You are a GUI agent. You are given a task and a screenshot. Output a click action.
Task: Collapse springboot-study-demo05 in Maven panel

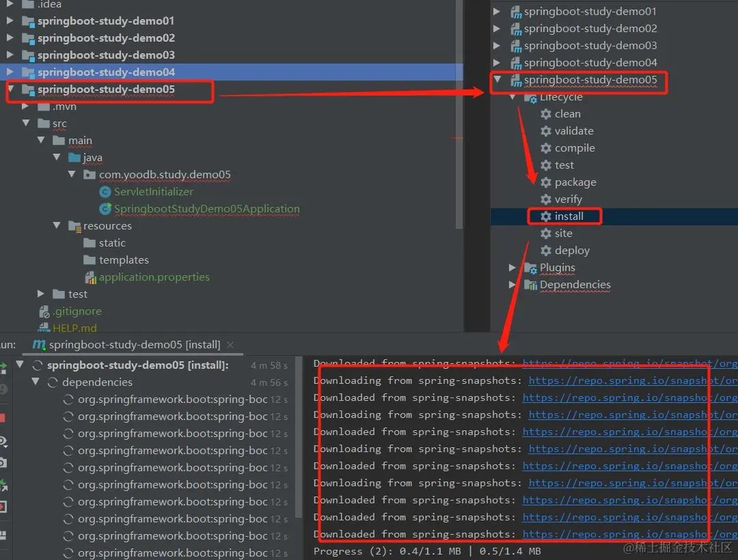[497, 79]
